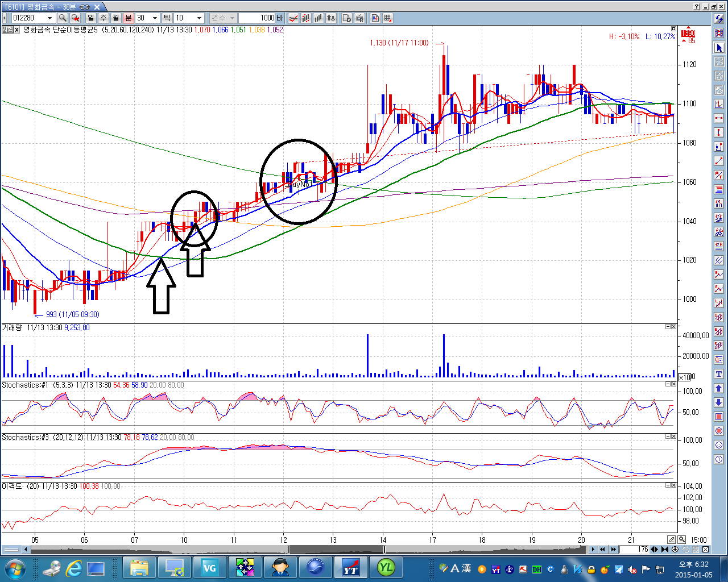728x582 pixels.
Task: Toggle the 틱 (tick) chart mode
Action: pyautogui.click(x=167, y=18)
